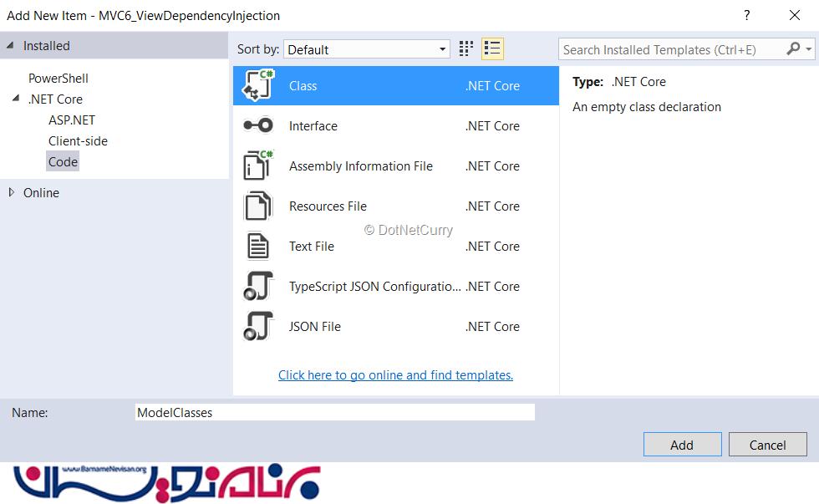The image size is (819, 504).
Task: Open the search options dropdown arrow
Action: (x=809, y=49)
